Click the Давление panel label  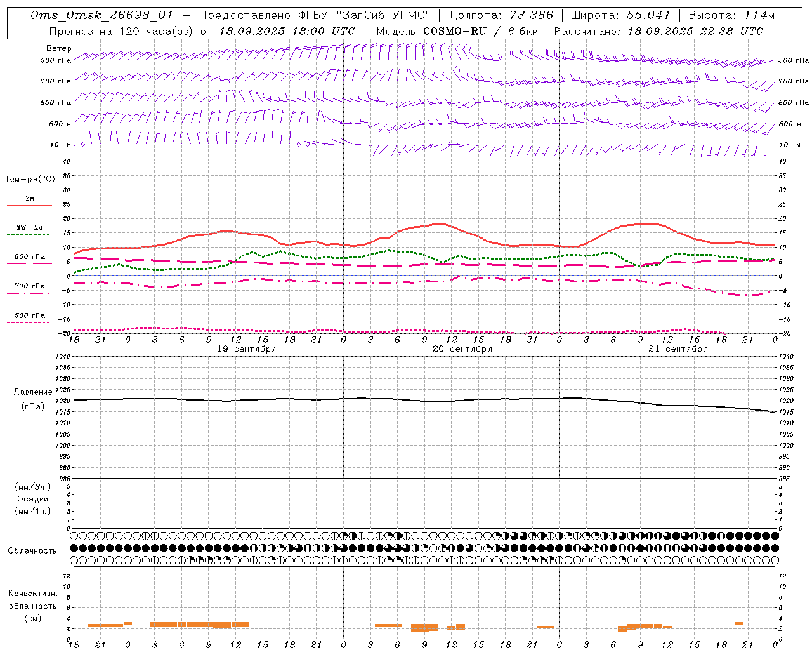[x=33, y=392]
